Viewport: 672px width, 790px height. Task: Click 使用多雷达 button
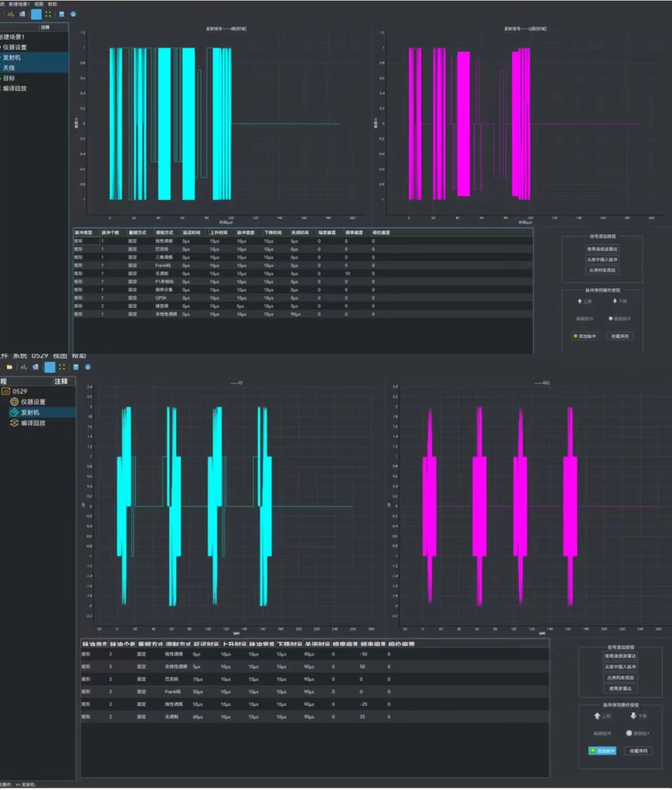pos(620,689)
